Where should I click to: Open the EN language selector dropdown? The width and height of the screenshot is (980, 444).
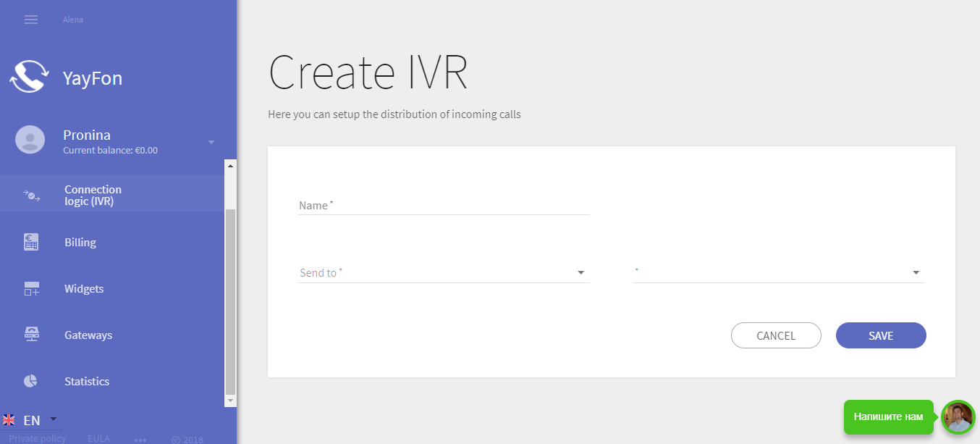[31, 420]
